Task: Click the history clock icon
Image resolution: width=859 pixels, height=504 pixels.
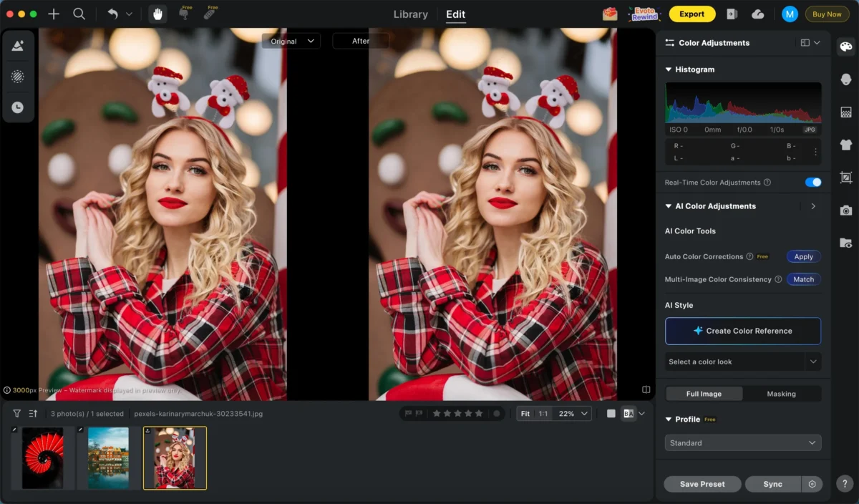Action: (x=18, y=107)
